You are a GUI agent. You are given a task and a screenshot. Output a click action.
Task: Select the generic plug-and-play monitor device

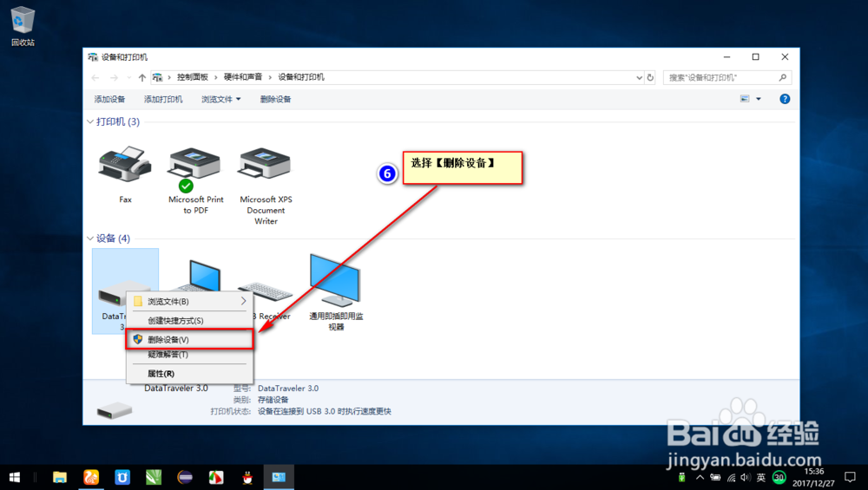tap(335, 292)
